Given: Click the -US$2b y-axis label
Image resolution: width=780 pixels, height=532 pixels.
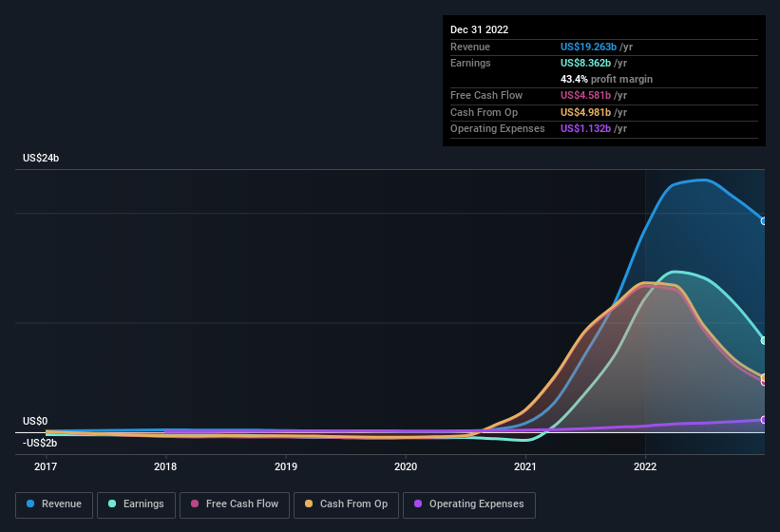Looking at the screenshot, I should click(x=40, y=443).
